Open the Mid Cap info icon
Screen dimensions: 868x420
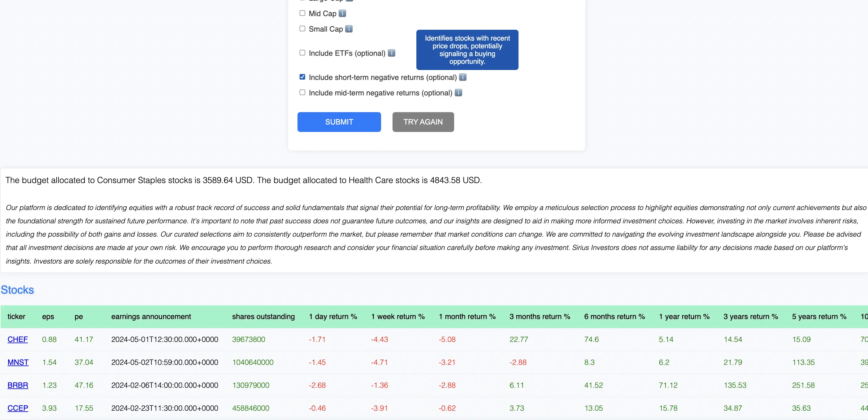(x=342, y=14)
